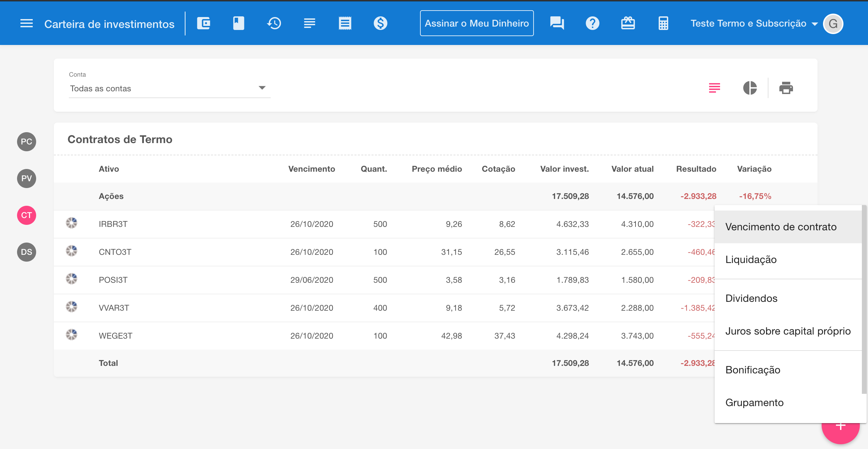Viewport: 868px width, 449px height.
Task: Select Vencimento de contrato menu option
Action: [x=781, y=227]
